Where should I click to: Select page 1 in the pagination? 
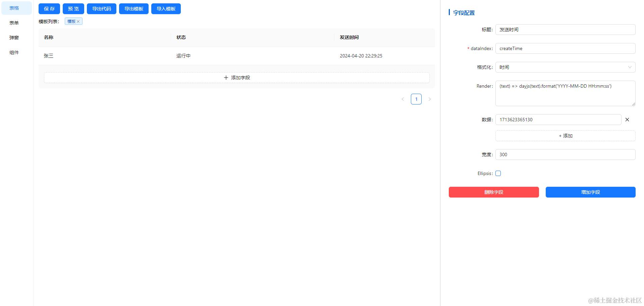click(416, 99)
